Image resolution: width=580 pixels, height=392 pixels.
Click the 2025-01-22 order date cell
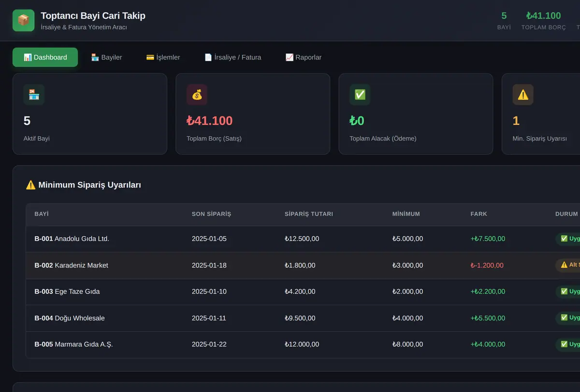(209, 345)
